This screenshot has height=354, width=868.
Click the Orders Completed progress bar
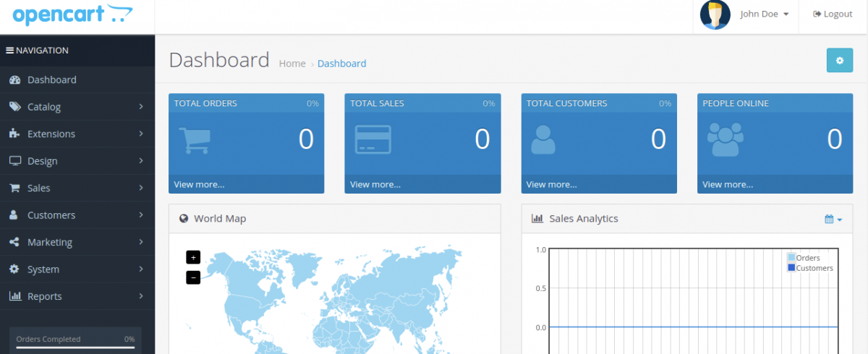(75, 347)
